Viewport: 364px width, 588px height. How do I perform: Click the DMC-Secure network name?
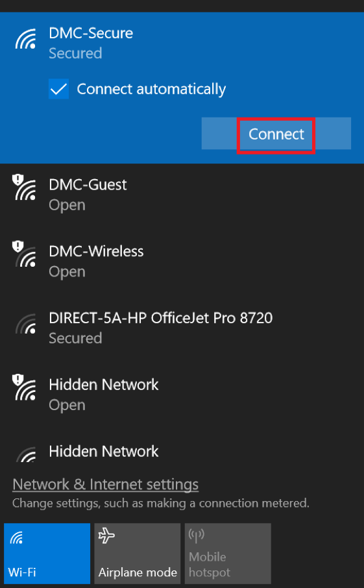click(x=91, y=33)
